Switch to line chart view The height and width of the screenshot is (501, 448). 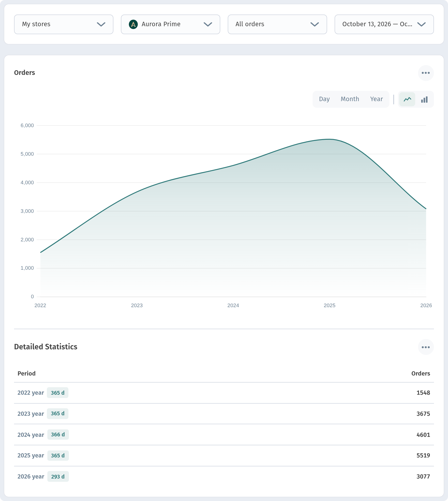click(x=407, y=99)
